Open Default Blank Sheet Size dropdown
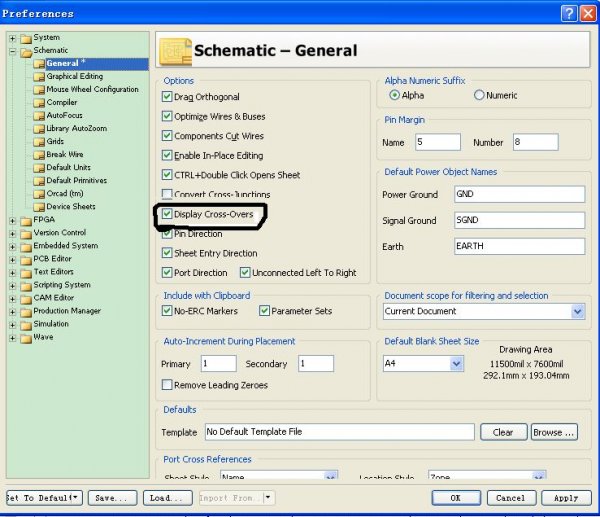The image size is (600, 517). coord(456,364)
